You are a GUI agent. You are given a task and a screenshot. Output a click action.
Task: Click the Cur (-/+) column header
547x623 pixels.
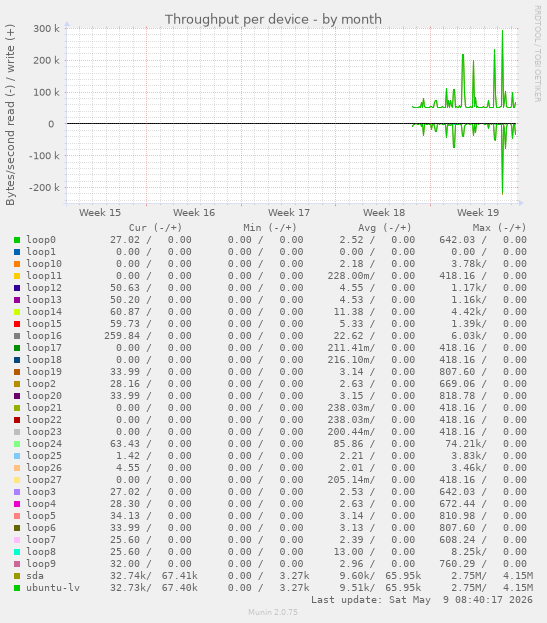[155, 228]
